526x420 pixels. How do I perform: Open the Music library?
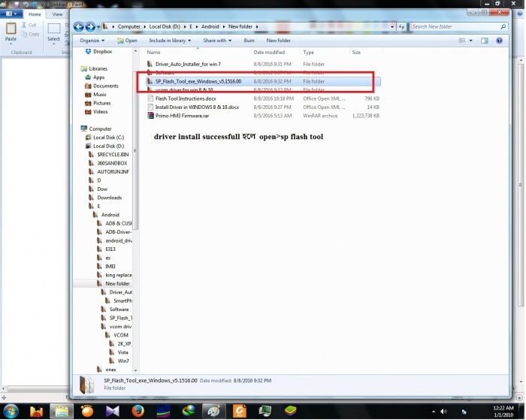tap(96, 95)
